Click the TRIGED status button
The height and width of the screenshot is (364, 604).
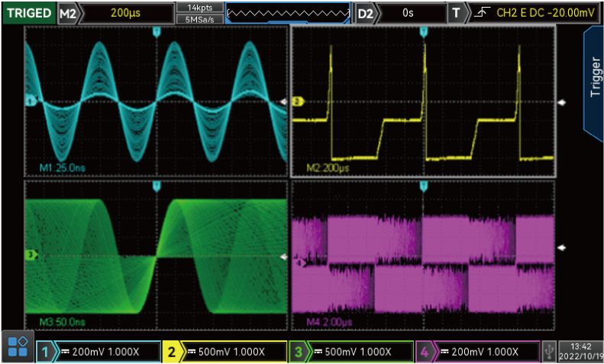(28, 13)
